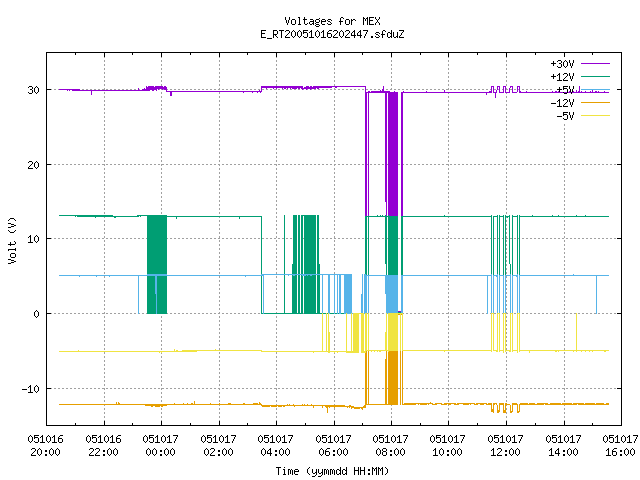Viewport: 640px width, 480px height.
Task: Click the x-axis label 'Time (yymmdd HH:MM)'
Action: (x=332, y=471)
